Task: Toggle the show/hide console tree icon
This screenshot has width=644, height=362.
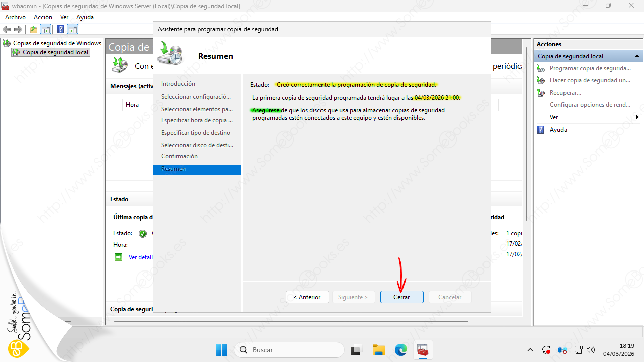Action: point(46,29)
